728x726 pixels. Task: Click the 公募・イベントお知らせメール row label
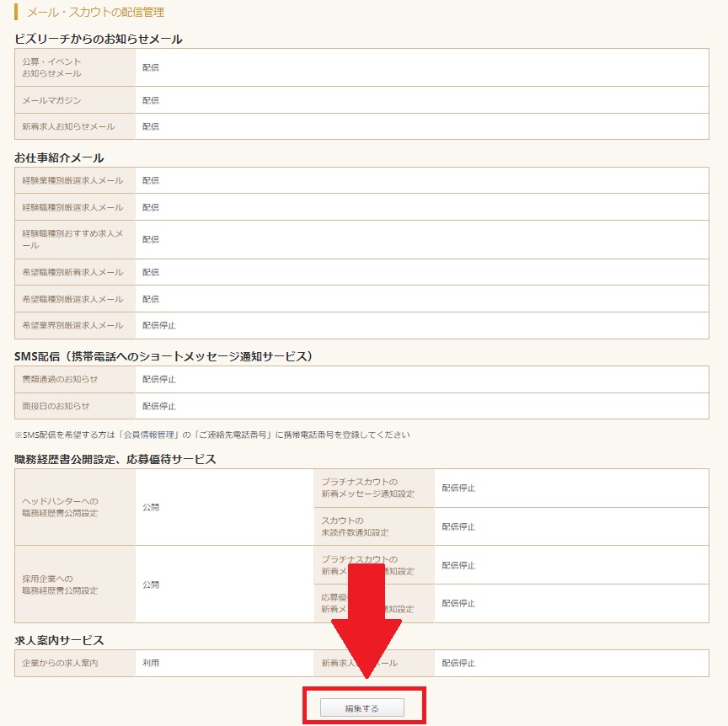[x=52, y=67]
